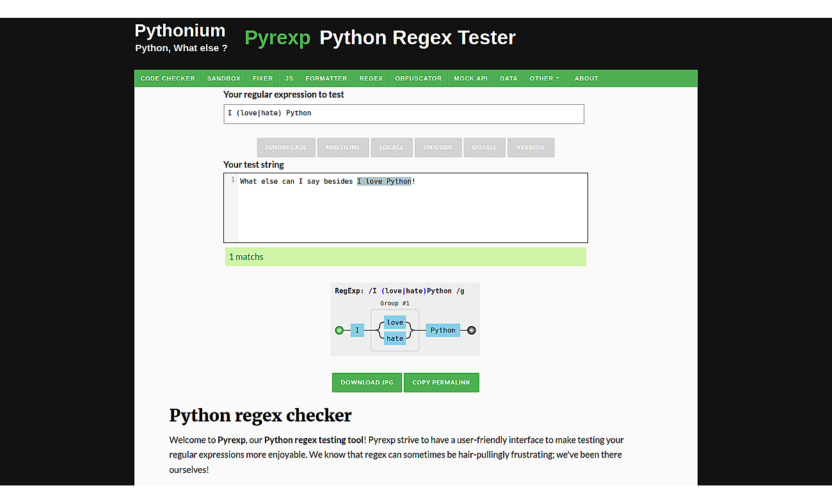Switch to the Regex menu item

pyautogui.click(x=371, y=79)
